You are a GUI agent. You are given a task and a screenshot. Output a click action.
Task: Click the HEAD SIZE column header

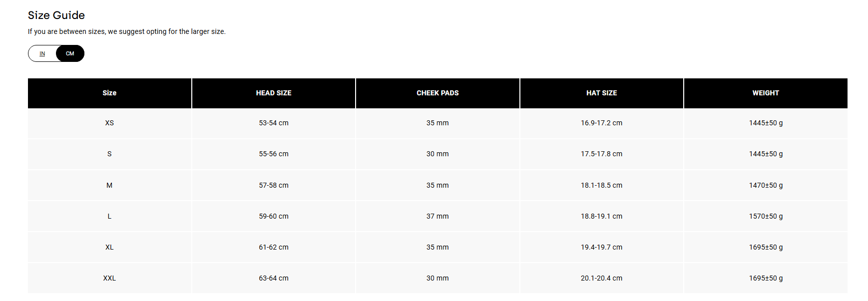pyautogui.click(x=274, y=93)
